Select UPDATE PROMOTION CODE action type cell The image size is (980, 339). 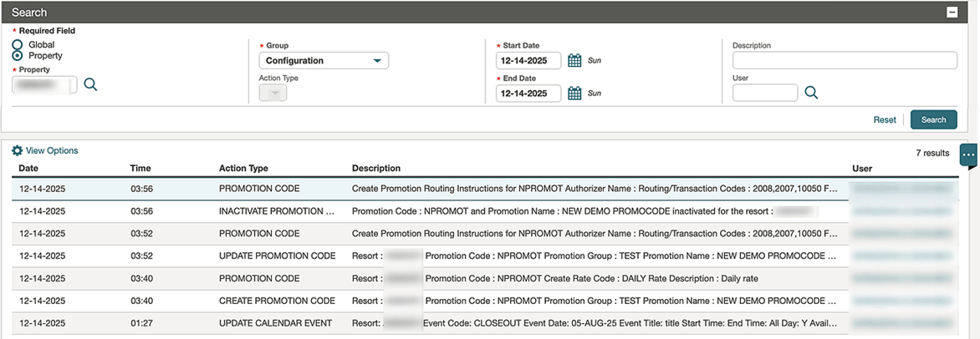[x=278, y=256]
